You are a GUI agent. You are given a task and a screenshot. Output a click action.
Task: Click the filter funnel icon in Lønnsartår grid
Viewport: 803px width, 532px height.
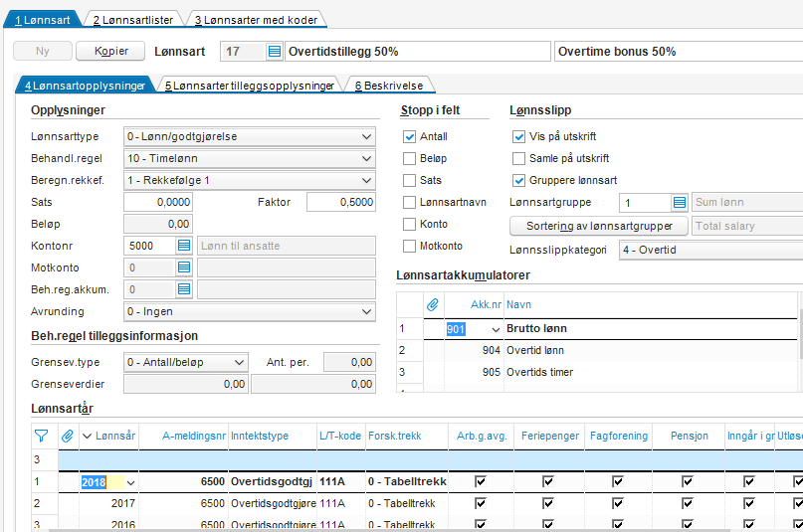pyautogui.click(x=42, y=436)
